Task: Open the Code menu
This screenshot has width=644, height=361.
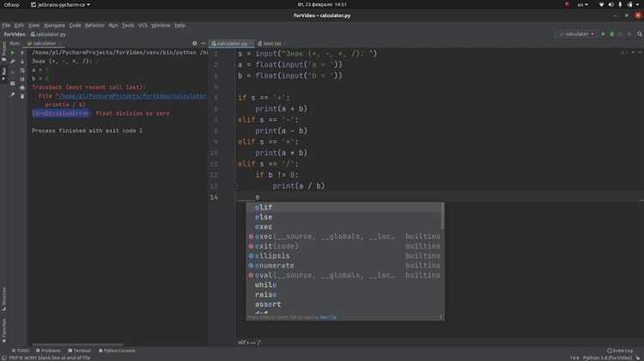Action: 75,26
